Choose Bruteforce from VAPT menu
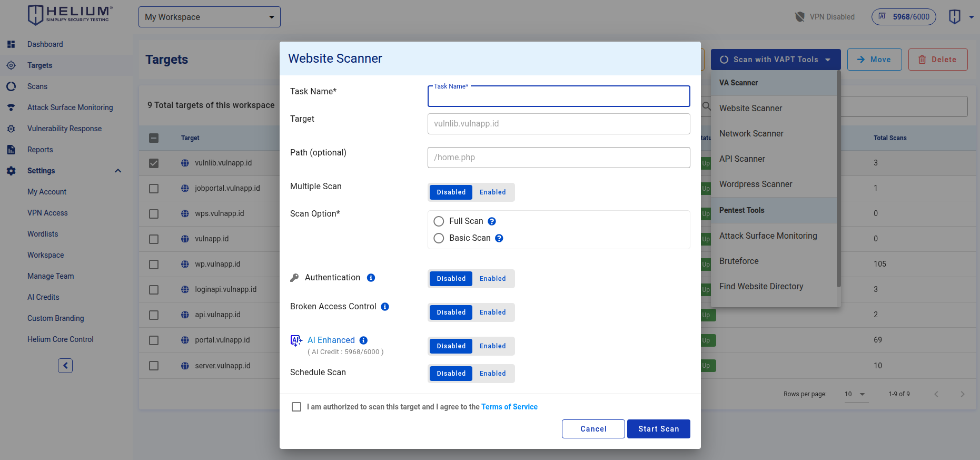The width and height of the screenshot is (980, 460). 774,261
